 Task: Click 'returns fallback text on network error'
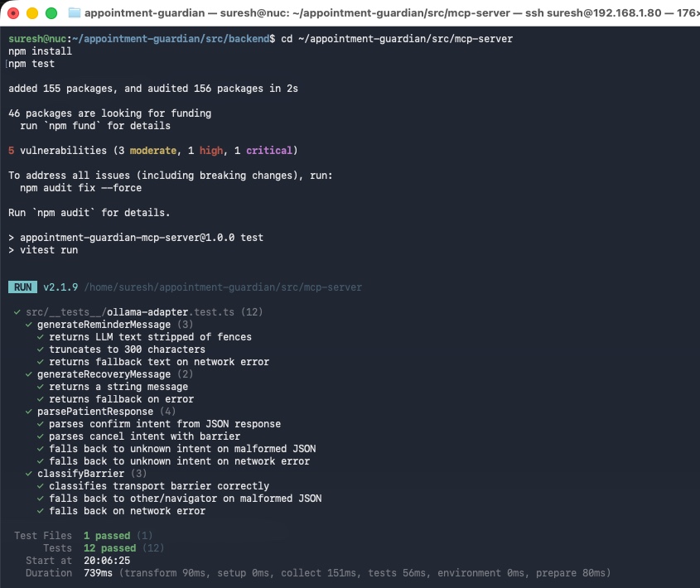click(159, 362)
